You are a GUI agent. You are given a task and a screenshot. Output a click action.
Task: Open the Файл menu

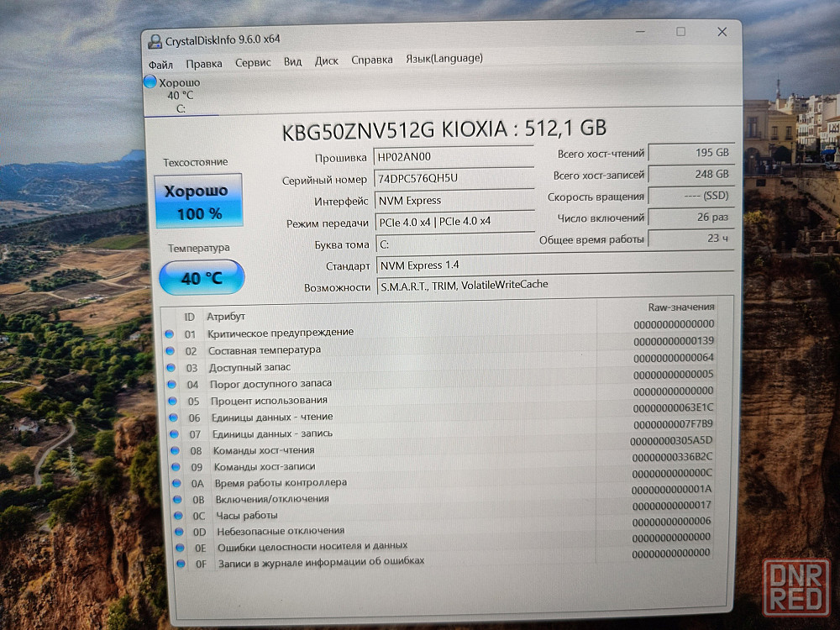pyautogui.click(x=160, y=65)
